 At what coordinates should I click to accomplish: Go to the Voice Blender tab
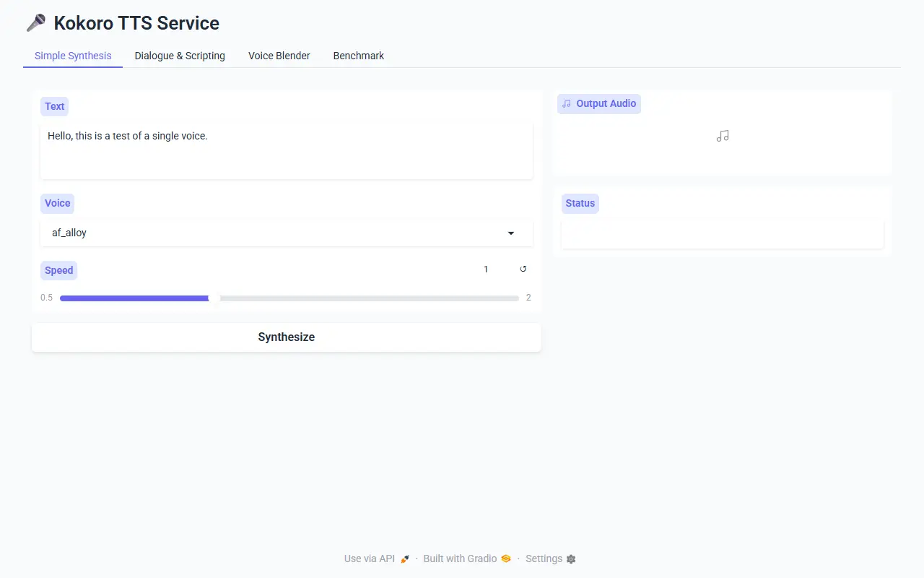[279, 56]
